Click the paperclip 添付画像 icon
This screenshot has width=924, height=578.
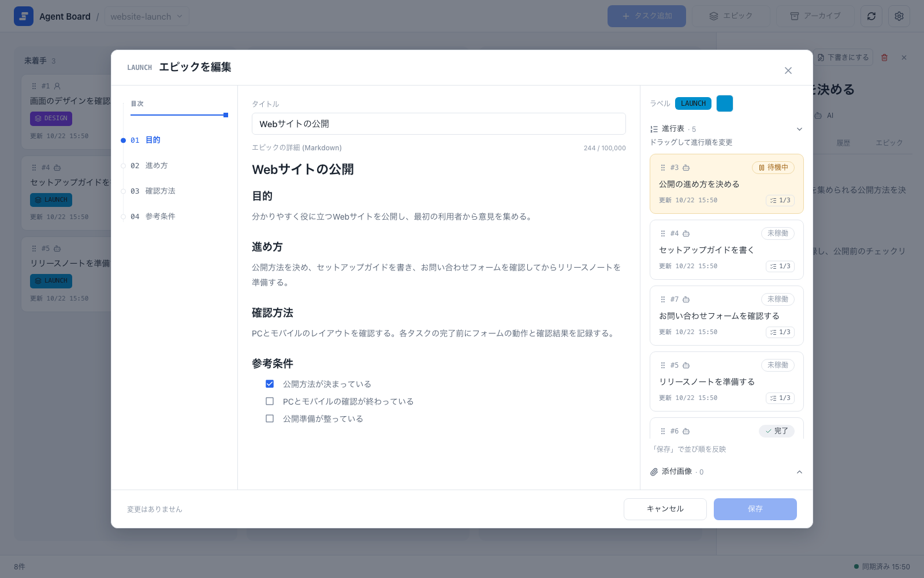click(654, 472)
